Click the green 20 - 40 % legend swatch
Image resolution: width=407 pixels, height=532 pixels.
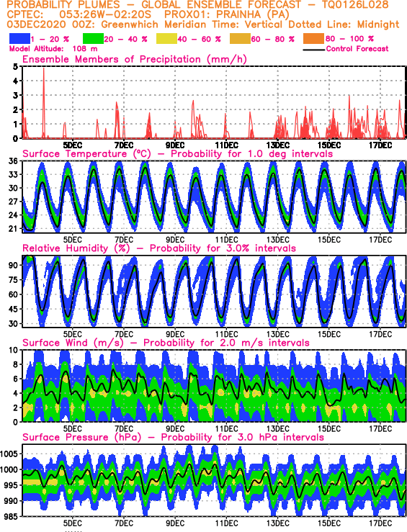(93, 39)
